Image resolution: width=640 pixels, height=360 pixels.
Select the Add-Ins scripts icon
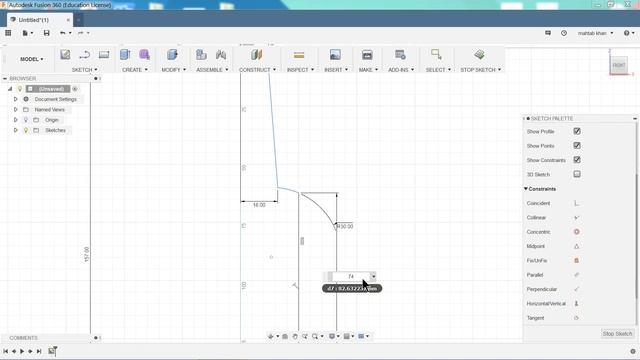[400, 55]
